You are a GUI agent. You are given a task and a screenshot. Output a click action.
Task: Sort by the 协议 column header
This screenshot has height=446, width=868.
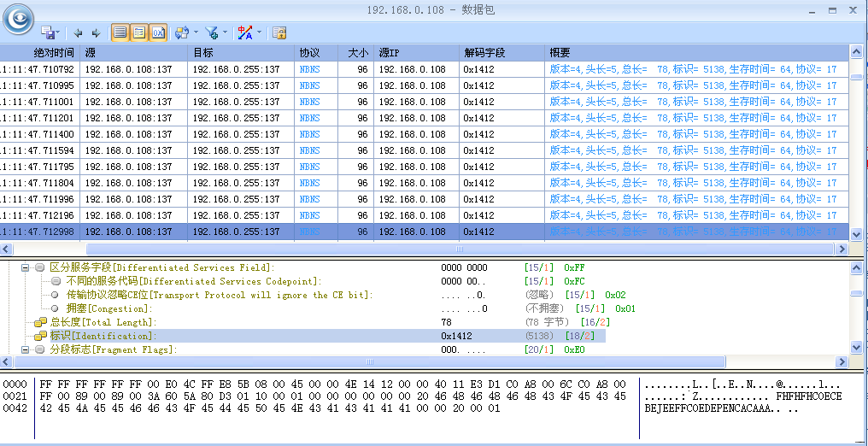pos(309,53)
